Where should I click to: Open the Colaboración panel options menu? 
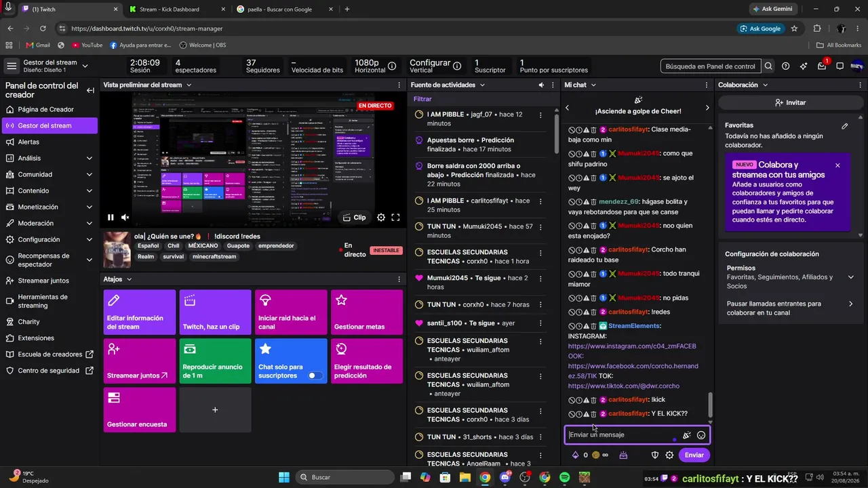pos(861,85)
